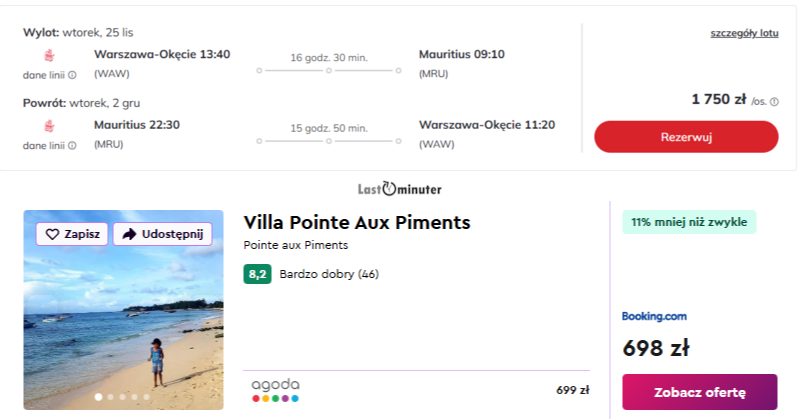Open outbound flight 'dane linii' info icon

click(x=72, y=75)
